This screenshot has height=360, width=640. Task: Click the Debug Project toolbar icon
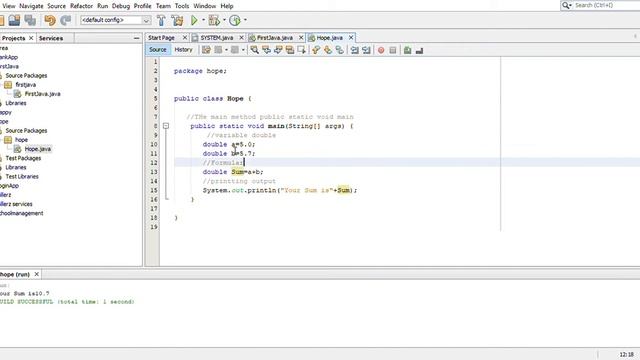(214, 20)
